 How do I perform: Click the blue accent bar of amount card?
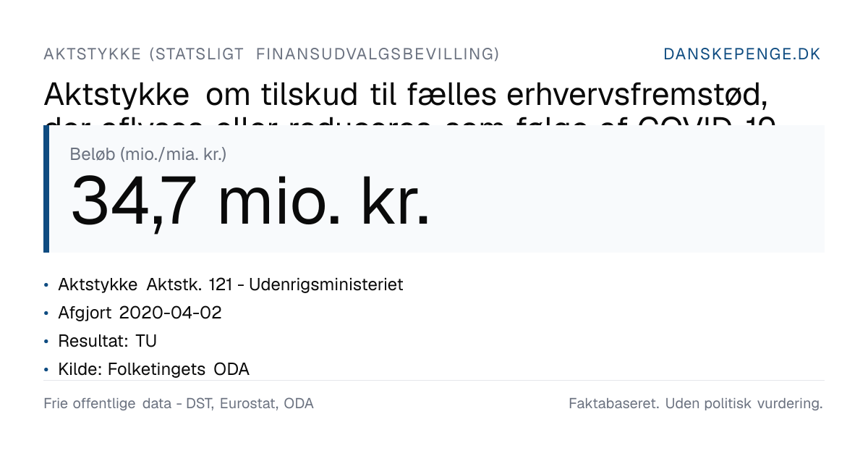(46, 189)
